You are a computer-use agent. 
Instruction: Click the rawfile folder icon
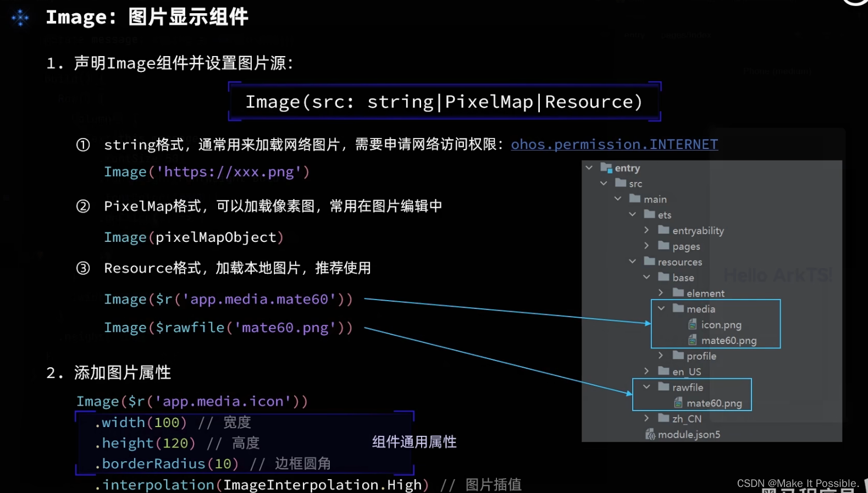click(664, 387)
